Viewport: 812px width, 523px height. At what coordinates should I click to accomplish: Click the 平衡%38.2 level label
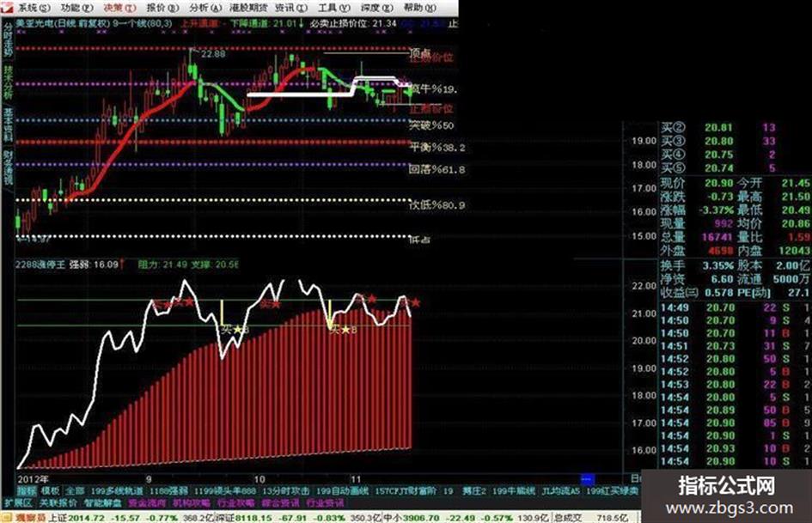pos(437,148)
